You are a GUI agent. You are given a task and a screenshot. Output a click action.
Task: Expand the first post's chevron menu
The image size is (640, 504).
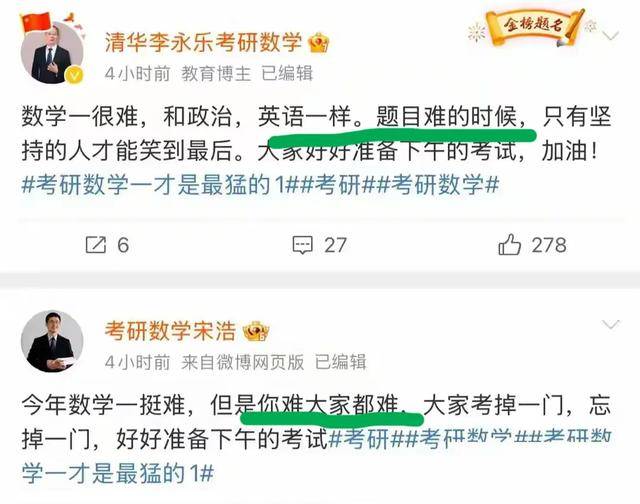tap(611, 36)
